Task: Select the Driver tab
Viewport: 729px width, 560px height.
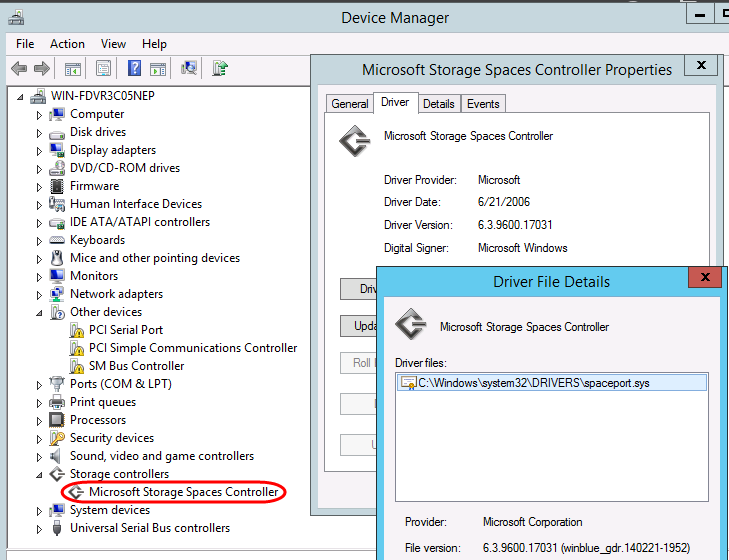Action: coord(395,102)
